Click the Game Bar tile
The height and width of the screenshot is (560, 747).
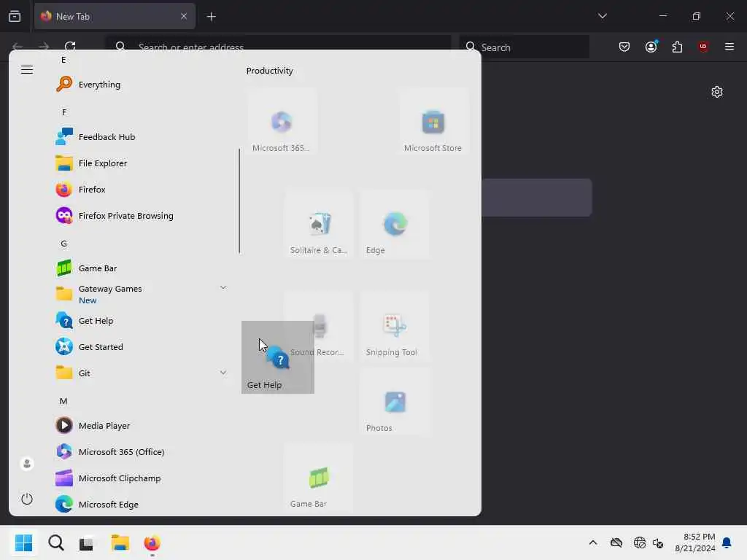pos(319,478)
